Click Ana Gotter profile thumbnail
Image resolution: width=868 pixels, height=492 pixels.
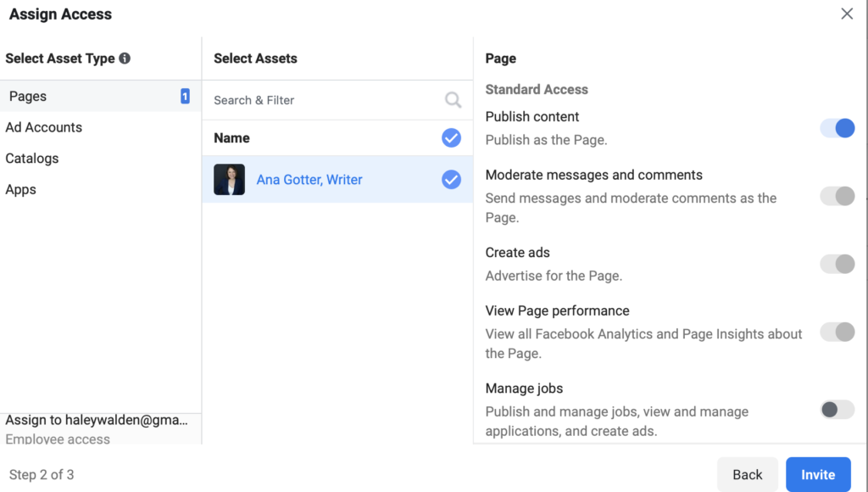229,180
